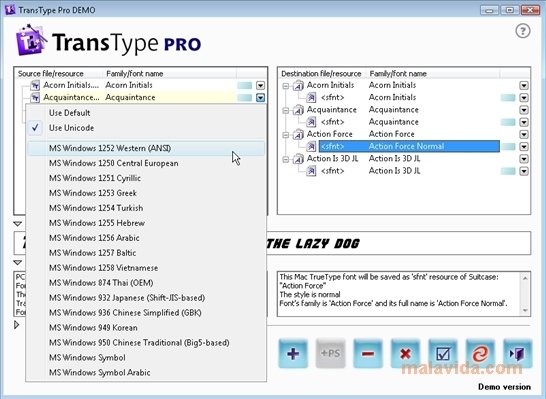
Task: Select checked Use Unicode option
Action: pyautogui.click(x=146, y=128)
